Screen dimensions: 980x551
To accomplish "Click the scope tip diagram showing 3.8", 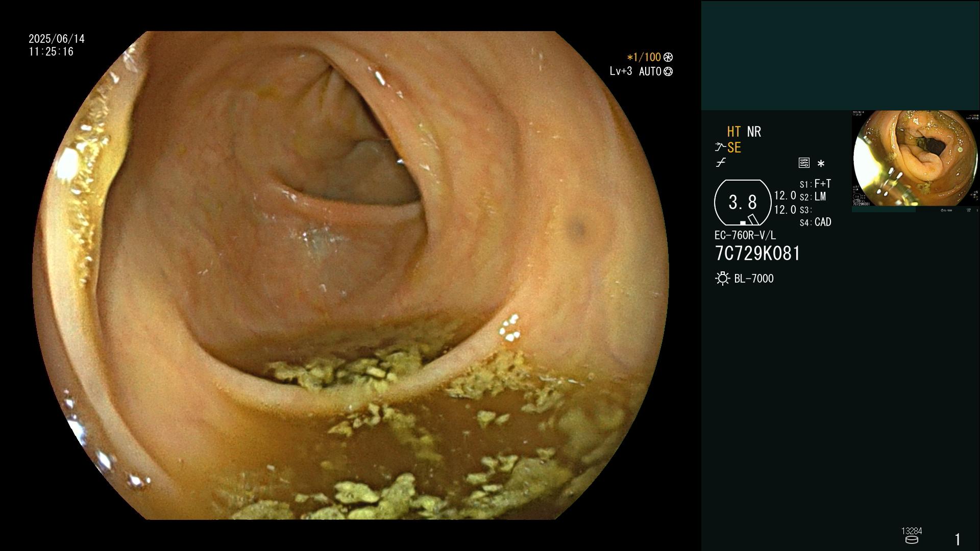I will point(743,203).
